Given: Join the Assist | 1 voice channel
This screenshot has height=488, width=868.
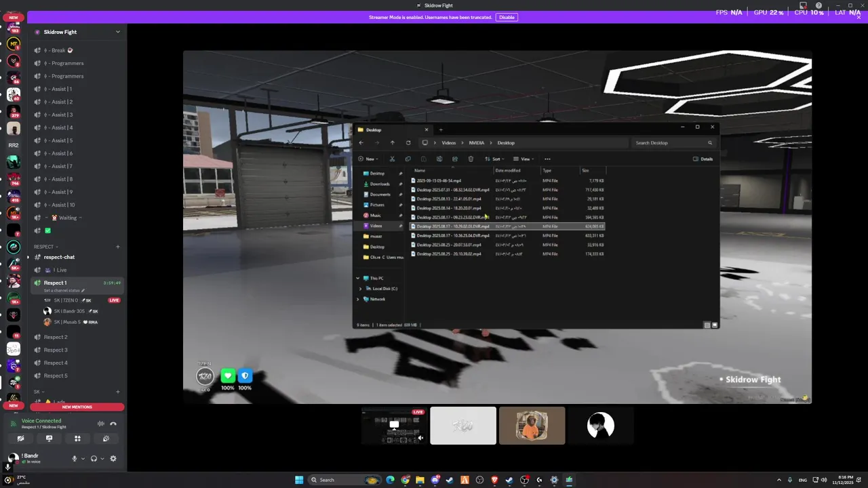Looking at the screenshot, I should tap(77, 89).
